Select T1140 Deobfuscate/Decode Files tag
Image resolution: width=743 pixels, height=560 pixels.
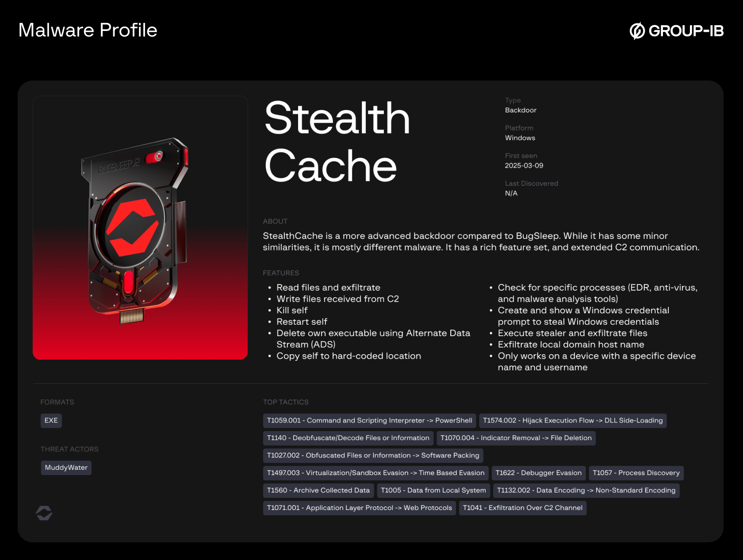tap(348, 438)
